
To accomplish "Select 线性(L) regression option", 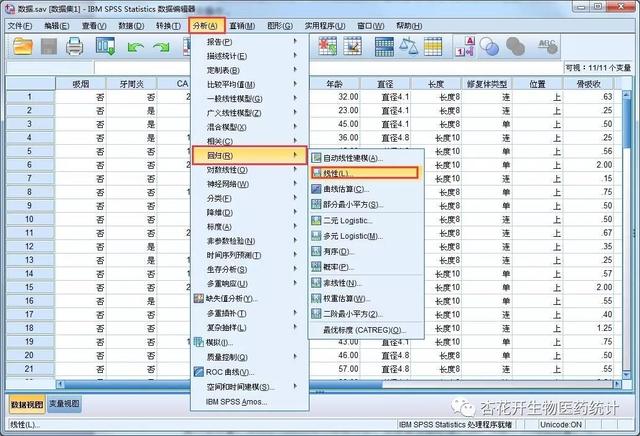I will point(364,173).
